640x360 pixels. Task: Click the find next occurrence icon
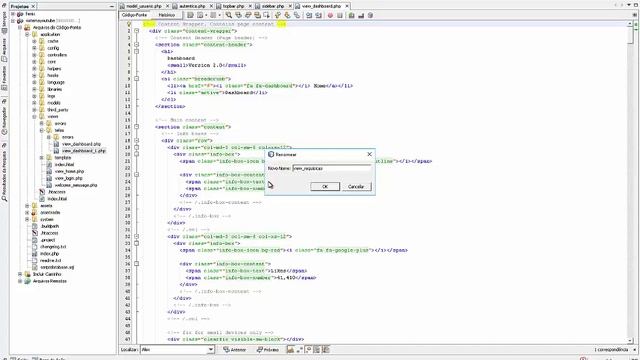click(248, 15)
